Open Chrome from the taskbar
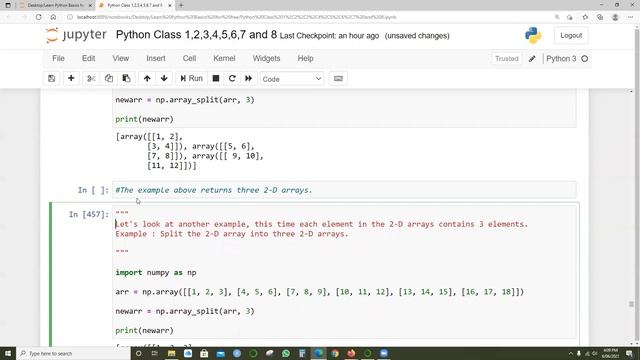This screenshot has width=640, height=360. 335,353
